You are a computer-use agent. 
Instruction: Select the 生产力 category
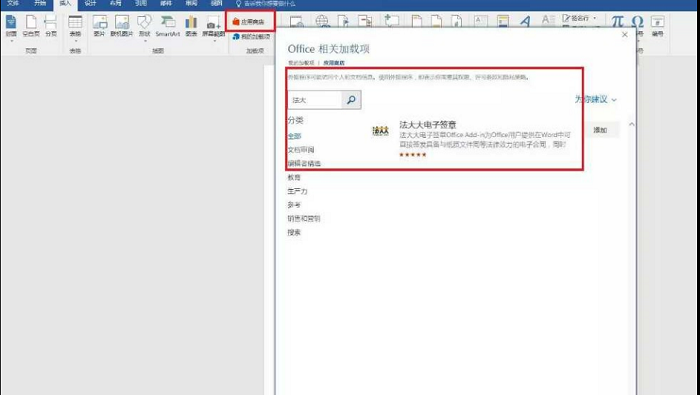tap(297, 191)
